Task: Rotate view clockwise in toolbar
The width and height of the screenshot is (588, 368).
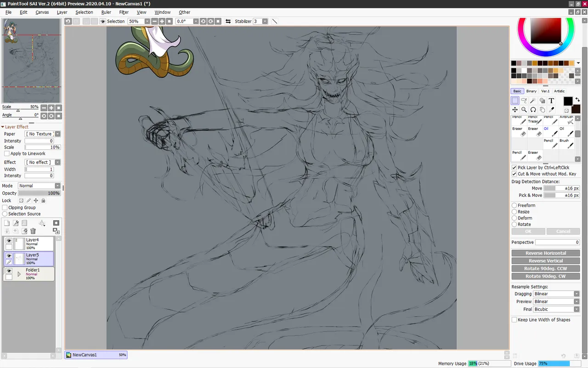Action: pos(210,21)
